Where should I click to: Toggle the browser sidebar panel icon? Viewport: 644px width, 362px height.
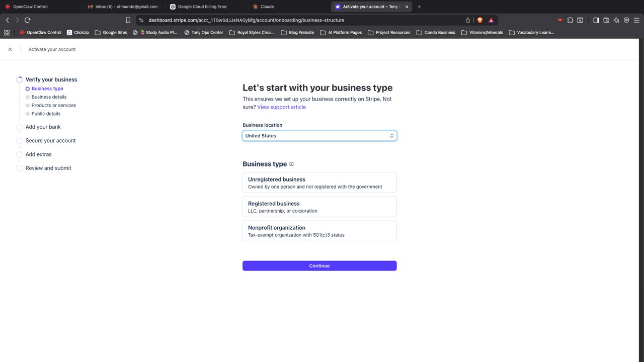click(596, 20)
